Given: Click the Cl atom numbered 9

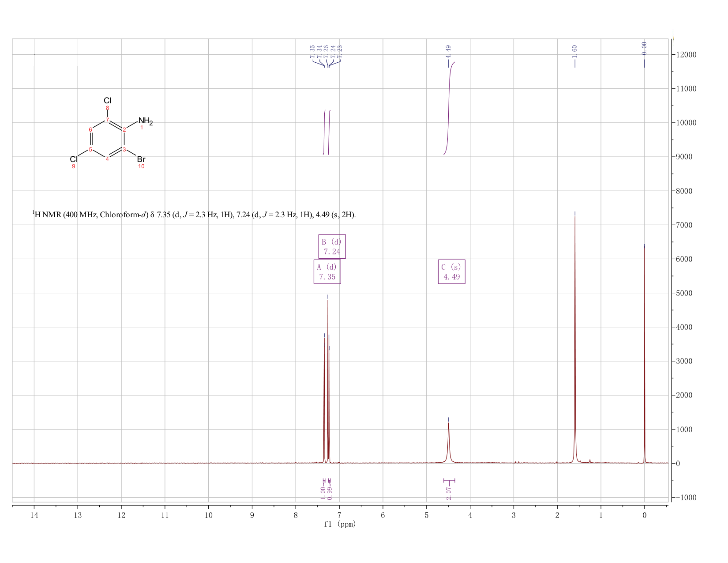Looking at the screenshot, I should pos(74,159).
